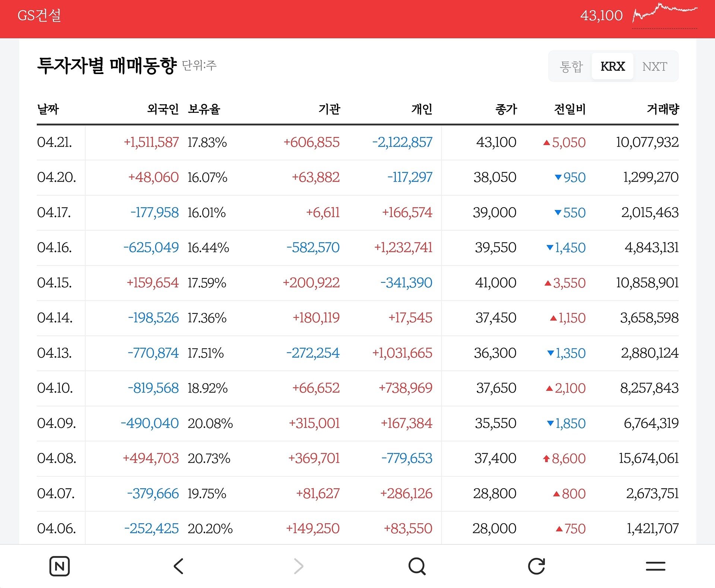Reload the page with refresh icon
Viewport: 715px width, 588px height.
[536, 566]
